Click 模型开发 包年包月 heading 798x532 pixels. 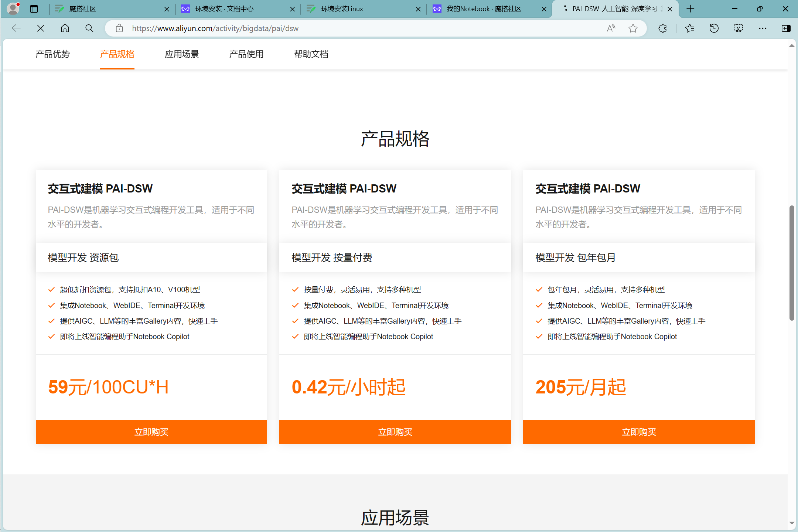pyautogui.click(x=576, y=258)
